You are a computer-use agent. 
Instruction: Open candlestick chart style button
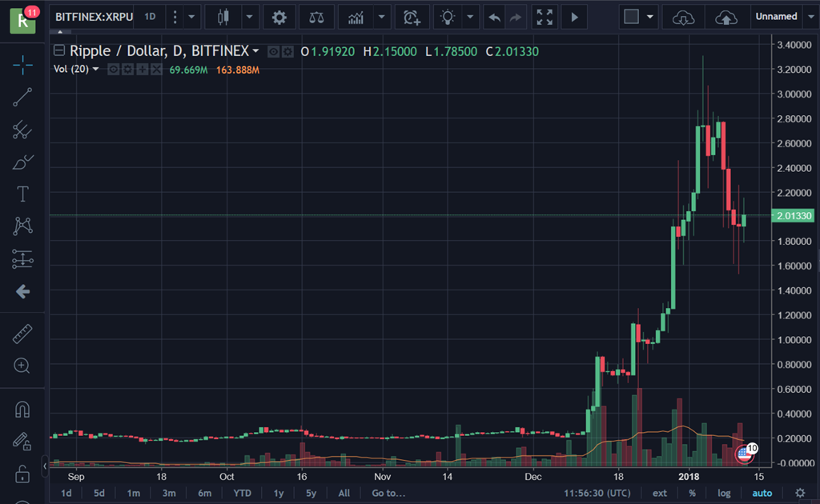(223, 18)
